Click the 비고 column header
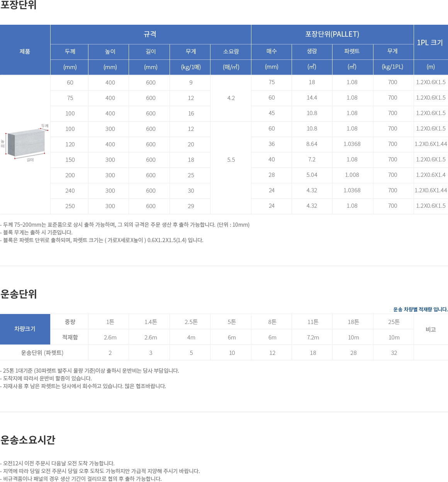 [431, 329]
